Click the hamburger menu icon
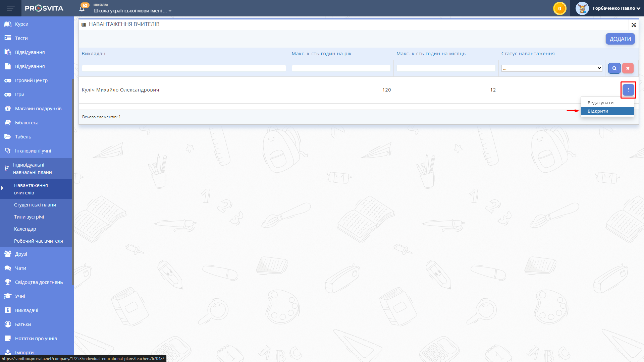644x362 pixels. (x=10, y=8)
